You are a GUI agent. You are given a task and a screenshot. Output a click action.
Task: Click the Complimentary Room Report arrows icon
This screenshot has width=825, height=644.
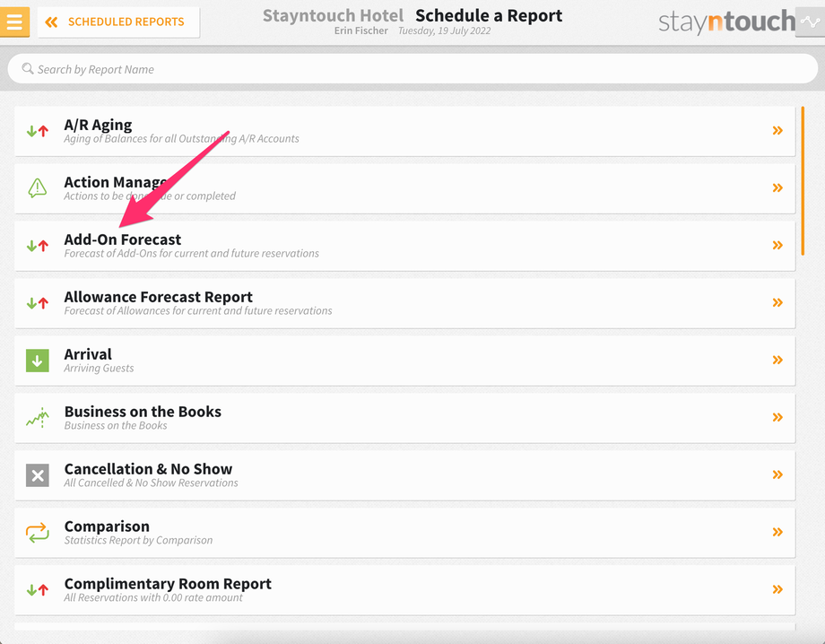click(x=38, y=590)
